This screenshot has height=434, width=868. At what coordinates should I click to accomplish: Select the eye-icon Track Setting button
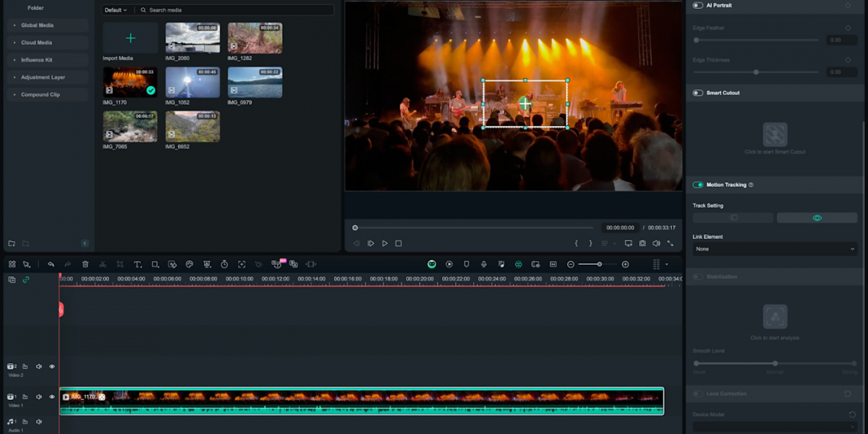(x=817, y=218)
